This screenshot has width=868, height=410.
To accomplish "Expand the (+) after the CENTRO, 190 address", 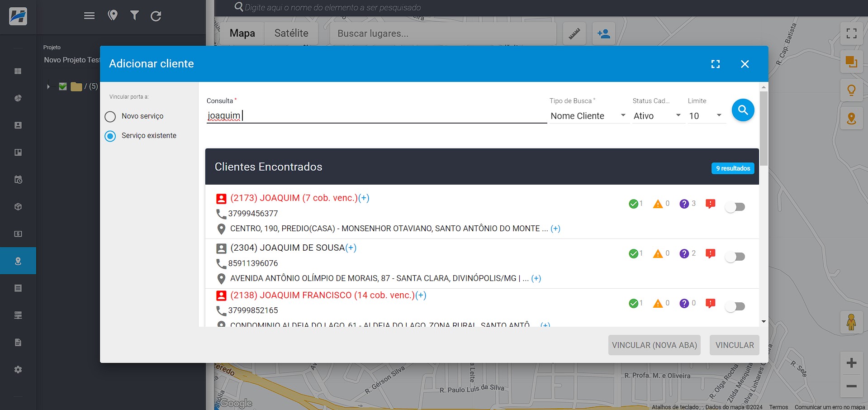I will (555, 229).
